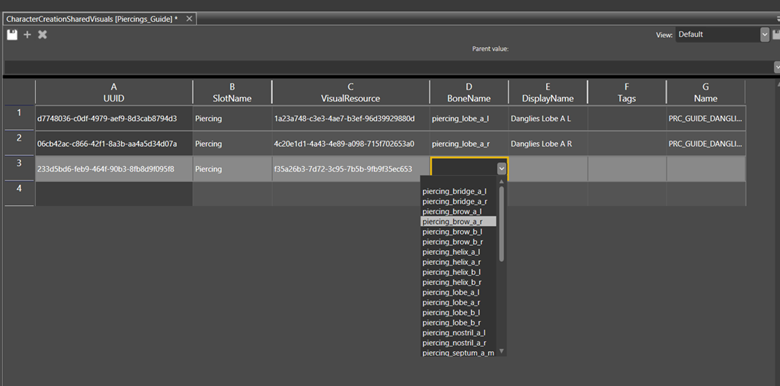Image resolution: width=780 pixels, height=386 pixels.
Task: Open the View Default dropdown
Action: tap(765, 35)
